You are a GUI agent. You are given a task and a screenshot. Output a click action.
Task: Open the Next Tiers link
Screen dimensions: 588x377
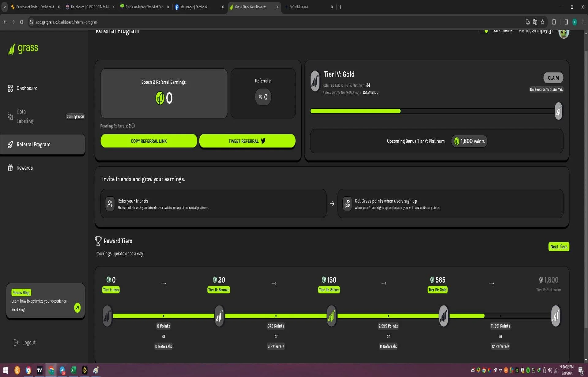[559, 247]
